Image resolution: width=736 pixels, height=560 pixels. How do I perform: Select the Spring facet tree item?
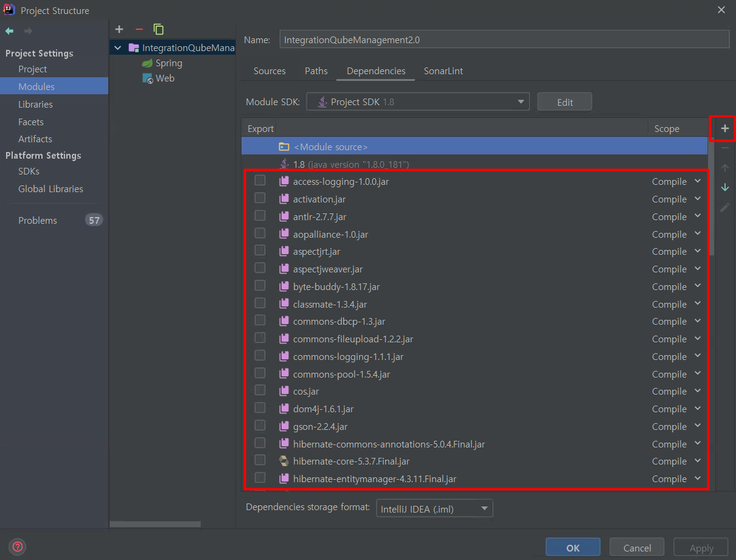coord(168,63)
